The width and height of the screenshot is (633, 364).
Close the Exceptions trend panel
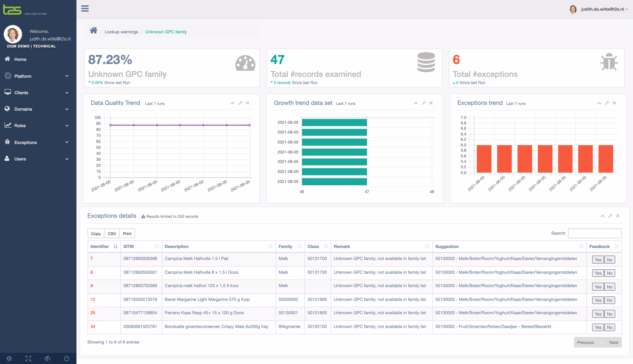[614, 103]
